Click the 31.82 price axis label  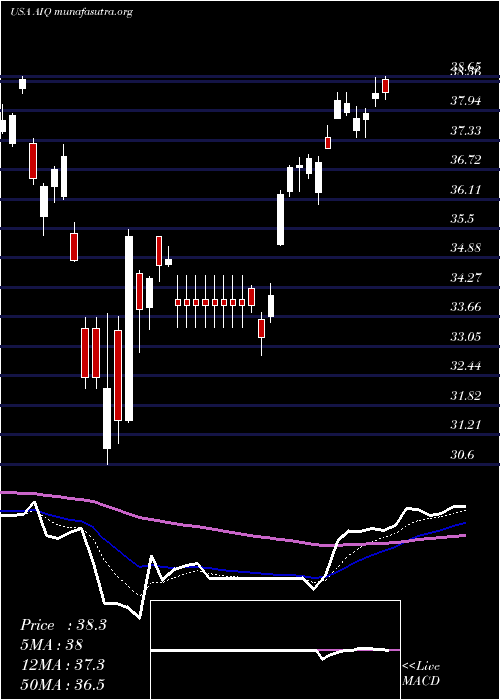(x=466, y=396)
